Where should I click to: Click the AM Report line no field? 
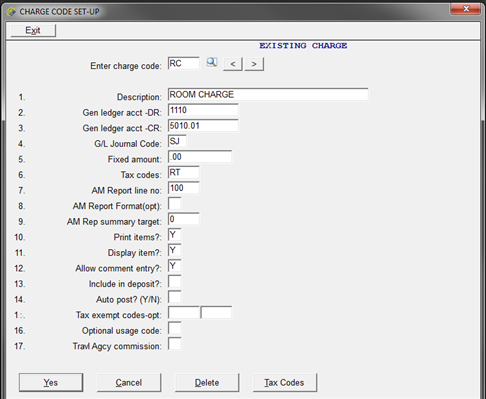184,188
